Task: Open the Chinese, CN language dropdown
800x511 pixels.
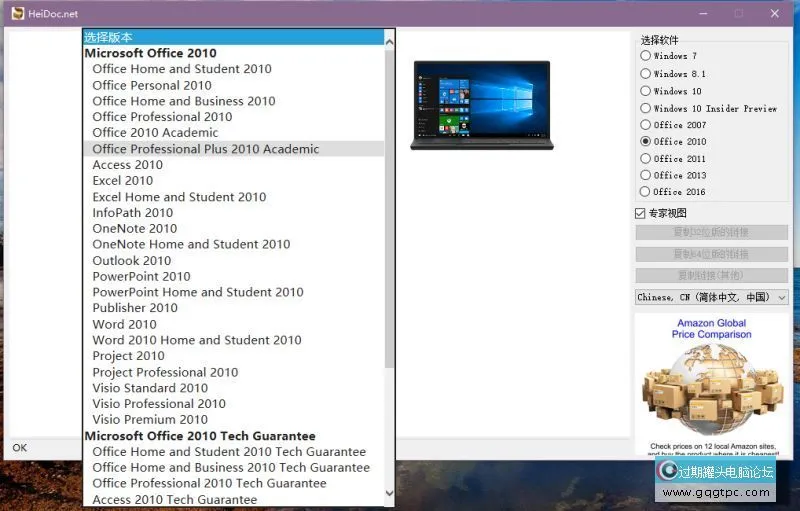Action: (x=711, y=297)
